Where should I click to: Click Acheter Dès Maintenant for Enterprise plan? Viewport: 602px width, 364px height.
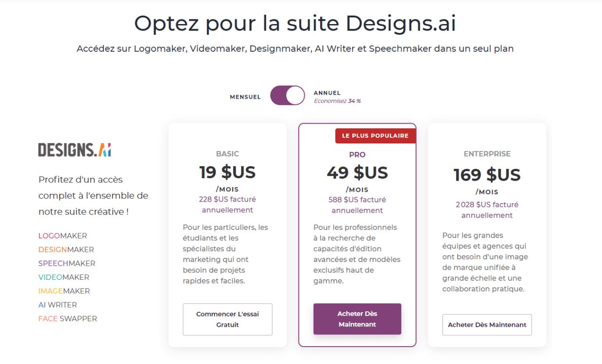(487, 324)
